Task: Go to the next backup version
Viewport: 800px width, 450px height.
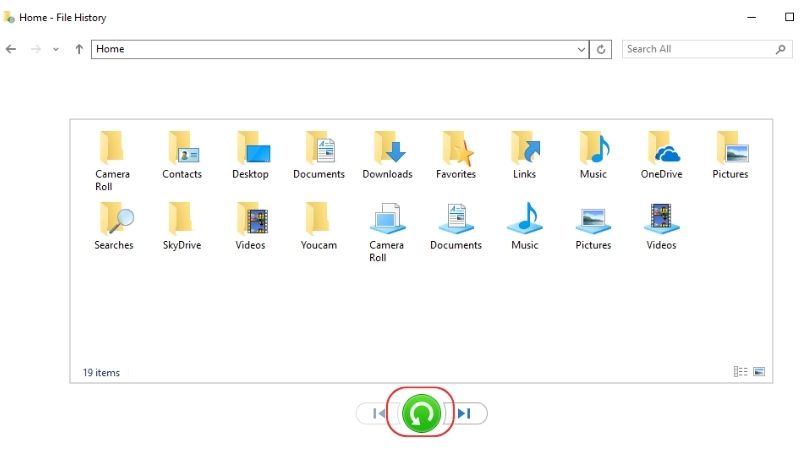Action: point(465,413)
